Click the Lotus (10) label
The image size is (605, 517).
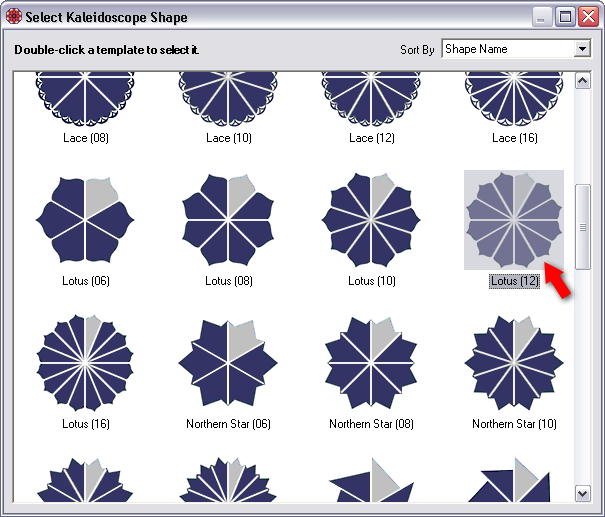[372, 281]
